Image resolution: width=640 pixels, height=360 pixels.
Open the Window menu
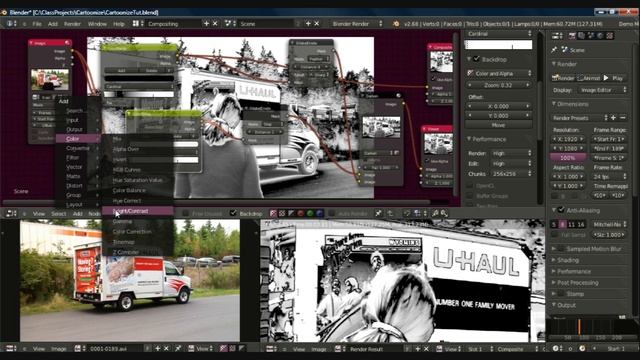(97, 24)
